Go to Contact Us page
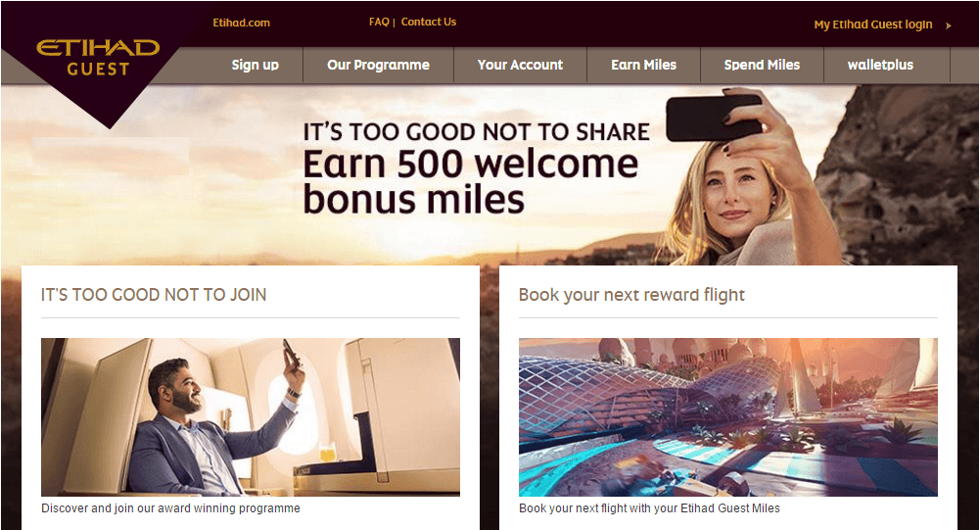This screenshot has width=980, height=530. [429, 22]
